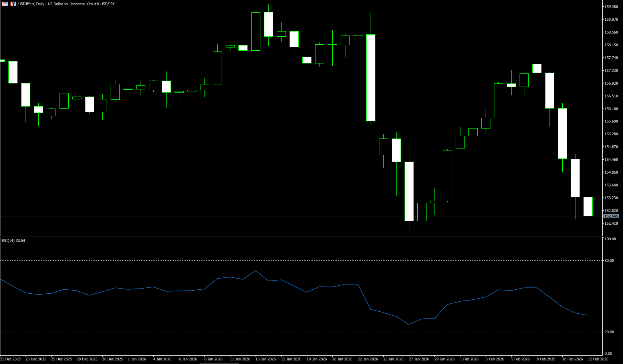Select the 12 Feb 2026 date label
This screenshot has width=623, height=364.
coord(598,359)
